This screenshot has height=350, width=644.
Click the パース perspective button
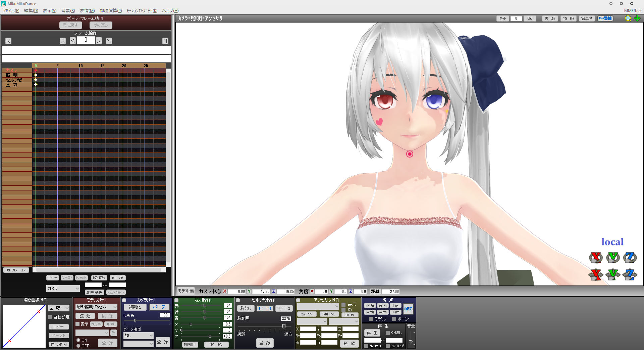point(159,307)
